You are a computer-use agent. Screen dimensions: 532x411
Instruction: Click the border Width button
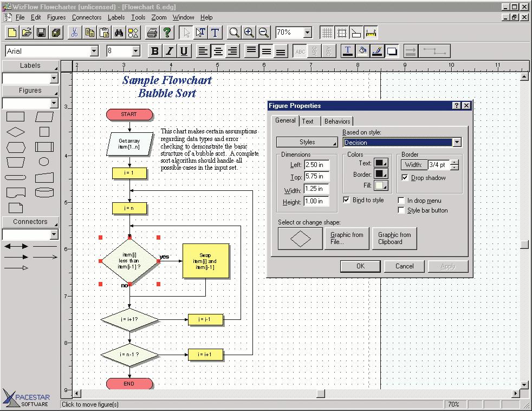tap(414, 165)
